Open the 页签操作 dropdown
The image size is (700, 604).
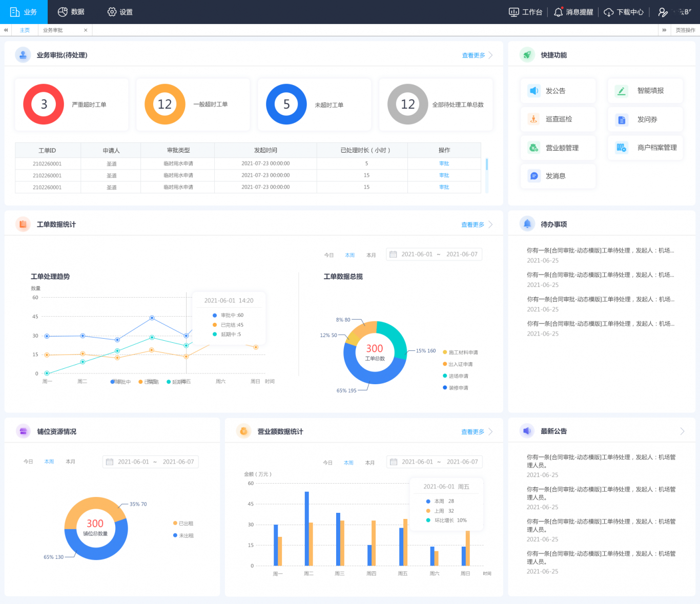coord(685,30)
